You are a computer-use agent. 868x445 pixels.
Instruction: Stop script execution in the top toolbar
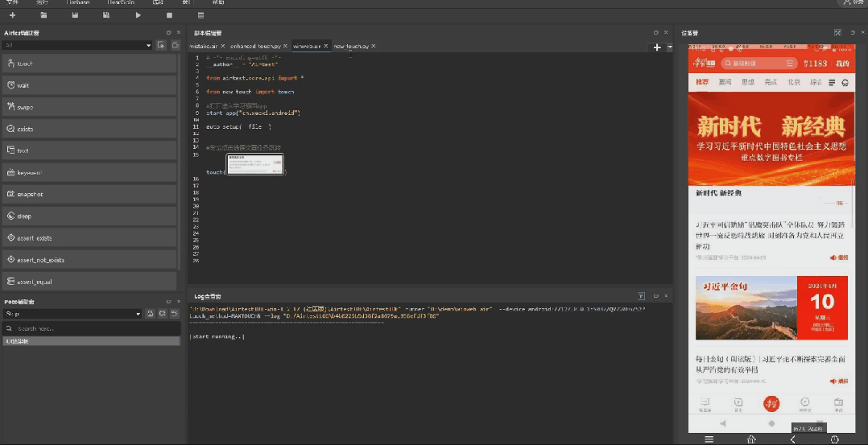(x=169, y=15)
